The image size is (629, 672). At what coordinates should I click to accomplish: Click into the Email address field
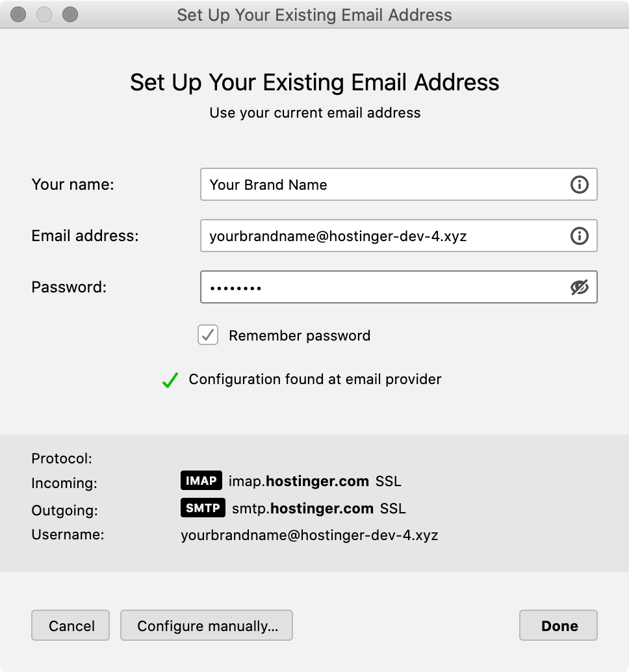tap(383, 236)
